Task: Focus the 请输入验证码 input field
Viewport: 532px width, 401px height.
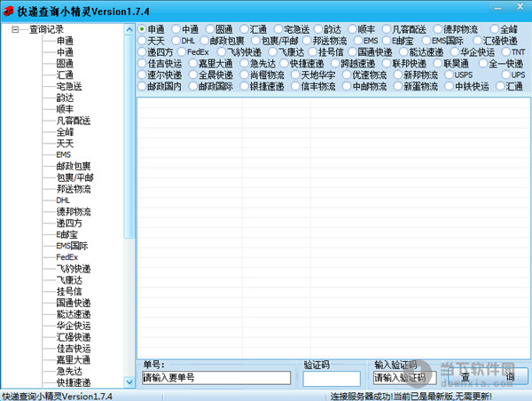Action: point(405,378)
